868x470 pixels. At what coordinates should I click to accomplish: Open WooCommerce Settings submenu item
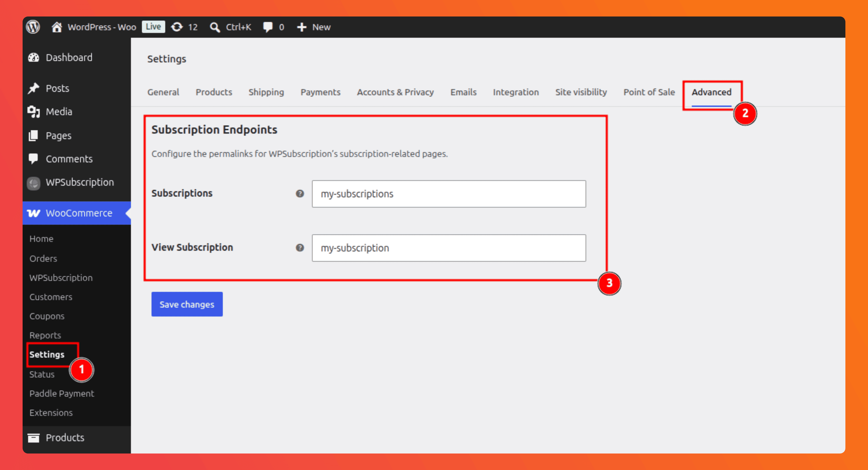coord(47,355)
